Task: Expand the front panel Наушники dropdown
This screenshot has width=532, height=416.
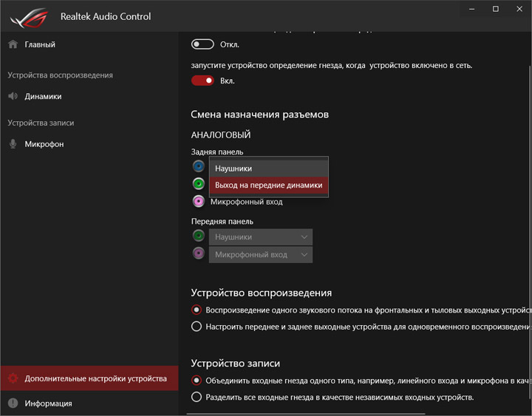Action: [261, 237]
